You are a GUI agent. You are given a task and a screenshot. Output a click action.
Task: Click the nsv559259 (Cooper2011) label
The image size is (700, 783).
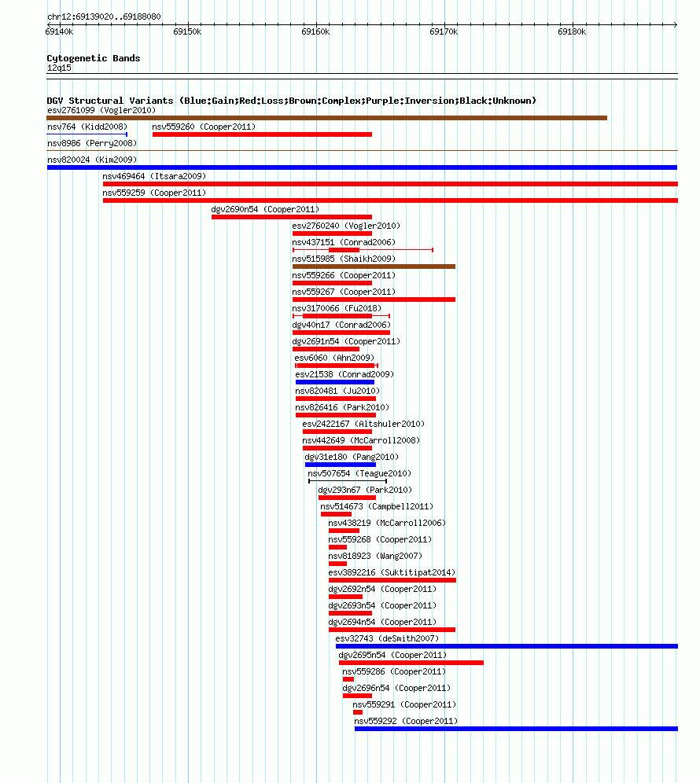point(154,193)
